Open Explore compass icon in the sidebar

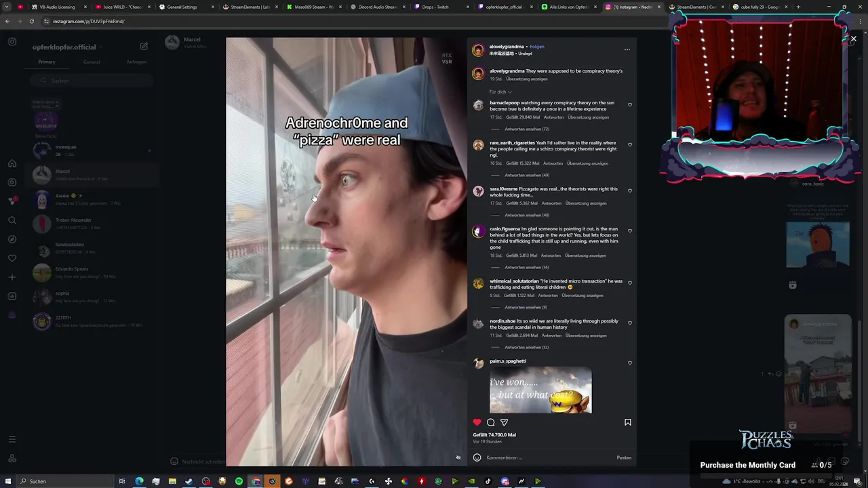12,239
